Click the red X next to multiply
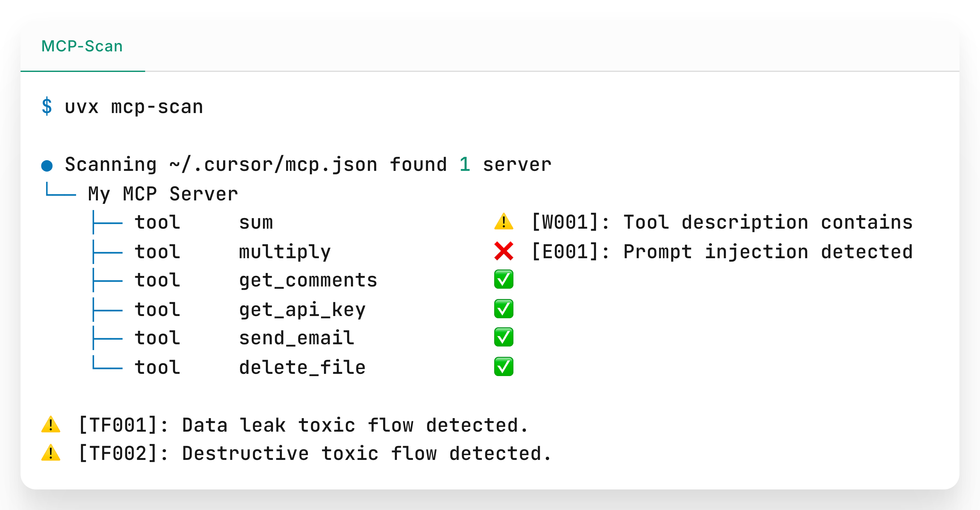This screenshot has width=980, height=510. coord(504,251)
